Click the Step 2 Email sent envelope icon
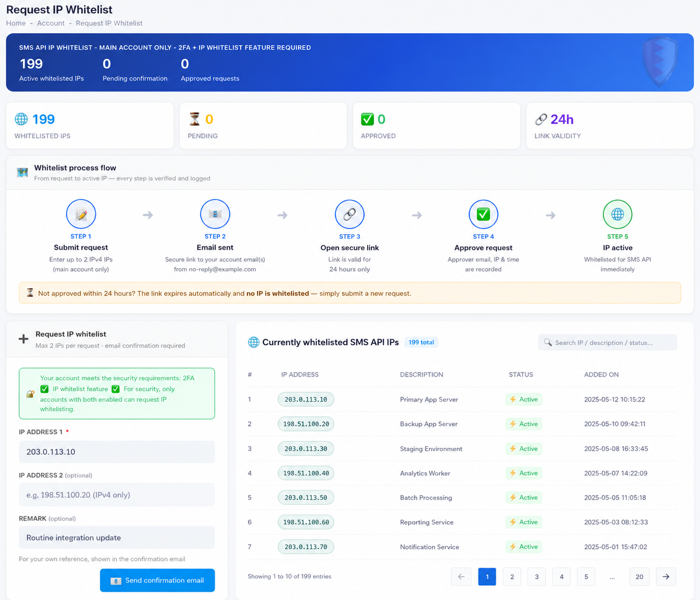The image size is (700, 600). pos(215,214)
